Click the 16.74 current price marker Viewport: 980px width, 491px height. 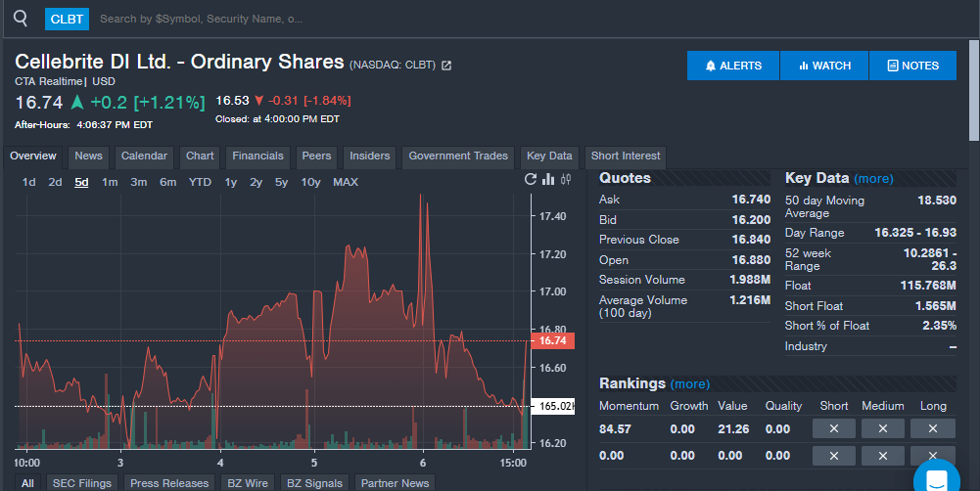(552, 340)
